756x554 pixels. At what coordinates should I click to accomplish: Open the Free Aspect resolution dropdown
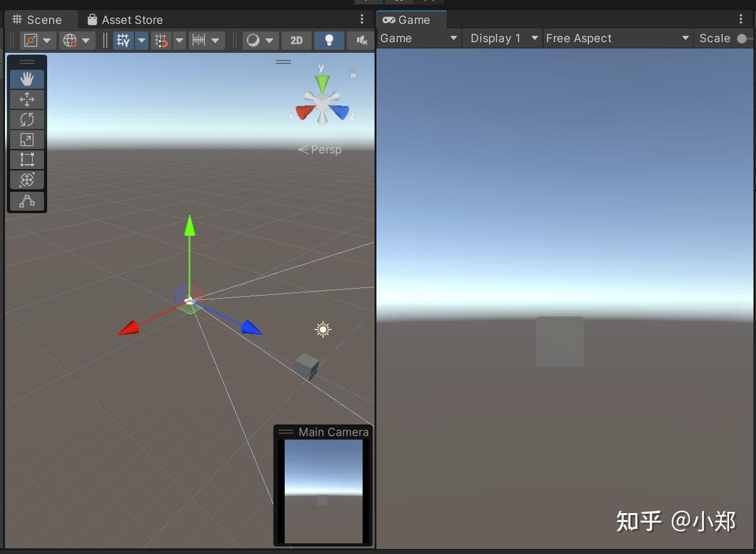click(618, 38)
